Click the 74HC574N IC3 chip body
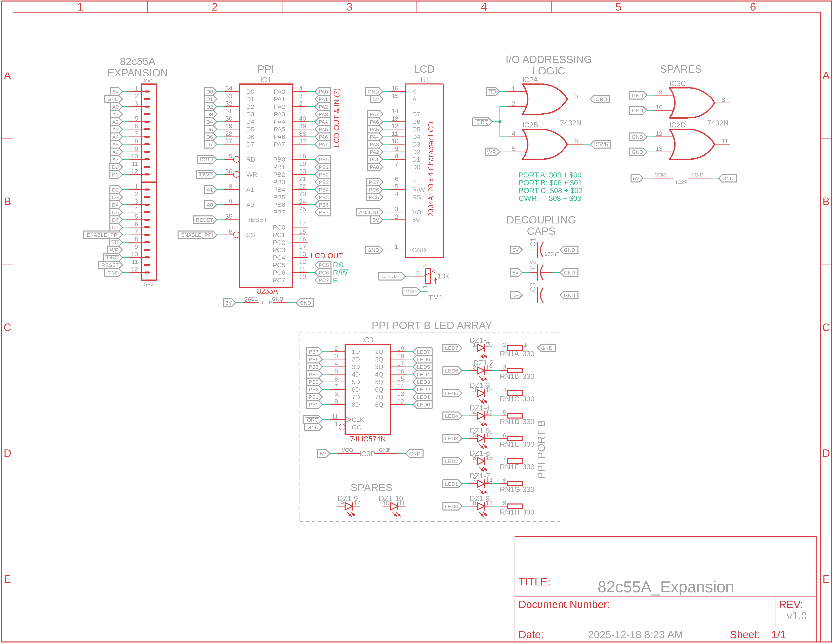833x644 pixels. click(368, 390)
